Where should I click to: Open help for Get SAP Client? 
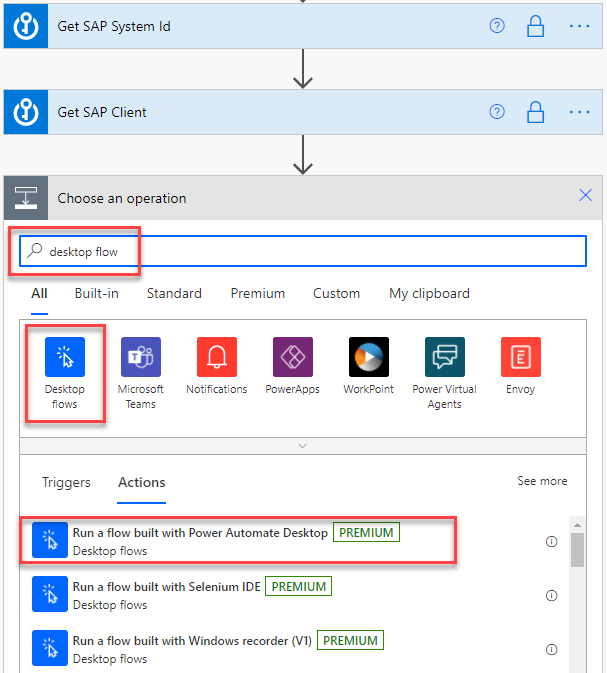(497, 112)
